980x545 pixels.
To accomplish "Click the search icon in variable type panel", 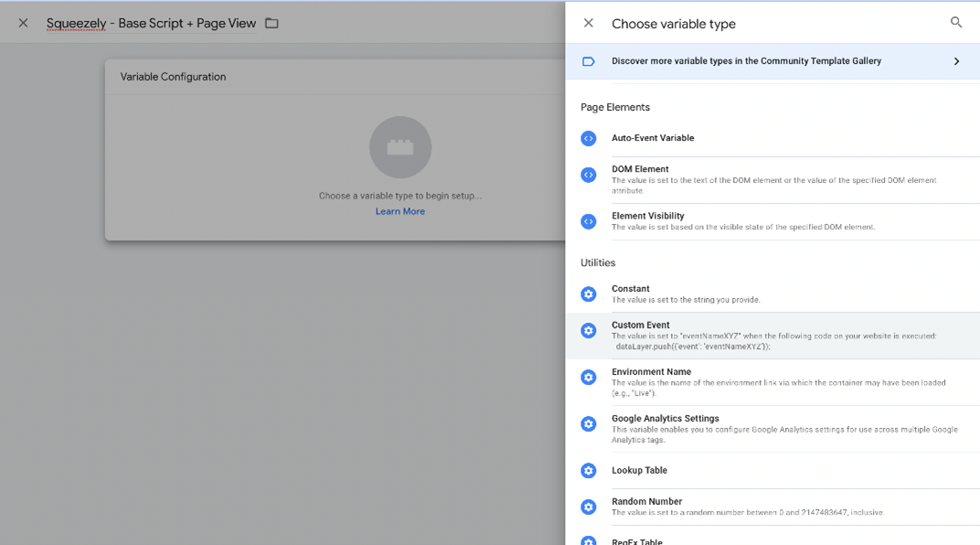I will (955, 23).
